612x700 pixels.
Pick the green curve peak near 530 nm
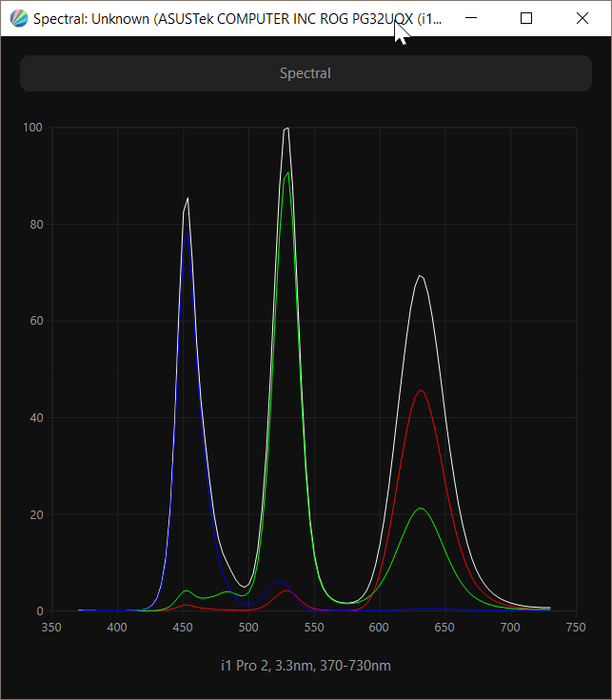[x=287, y=172]
